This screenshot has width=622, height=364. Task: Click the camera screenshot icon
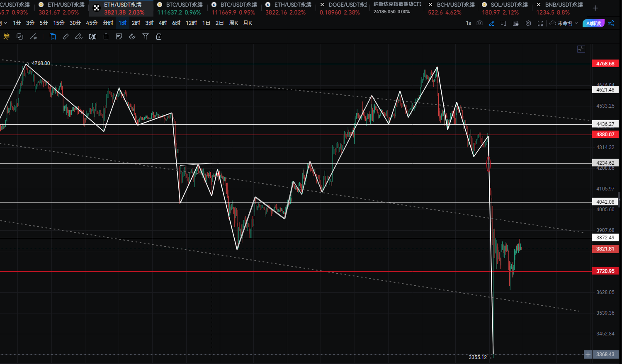(479, 23)
